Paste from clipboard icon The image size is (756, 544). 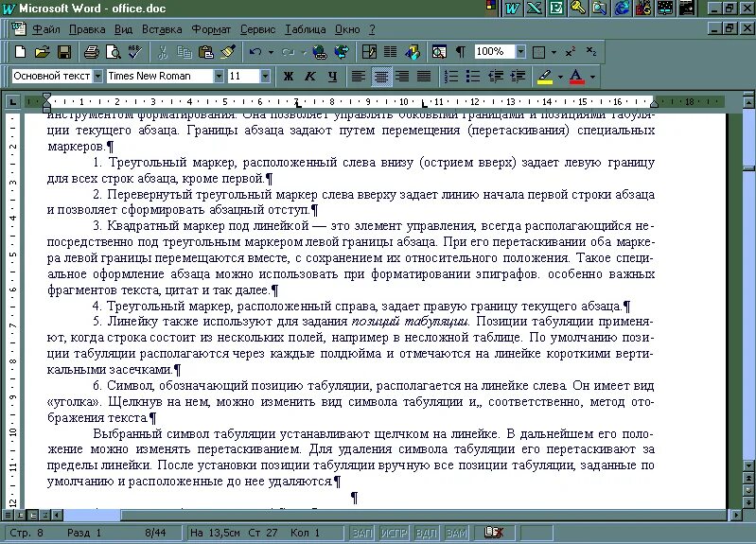pos(206,52)
